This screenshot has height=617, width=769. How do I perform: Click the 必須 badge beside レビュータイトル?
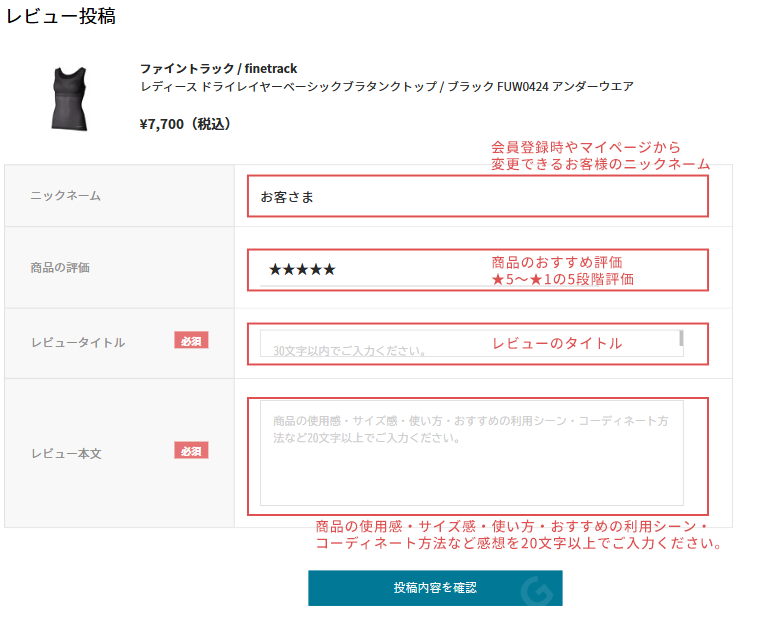click(191, 340)
